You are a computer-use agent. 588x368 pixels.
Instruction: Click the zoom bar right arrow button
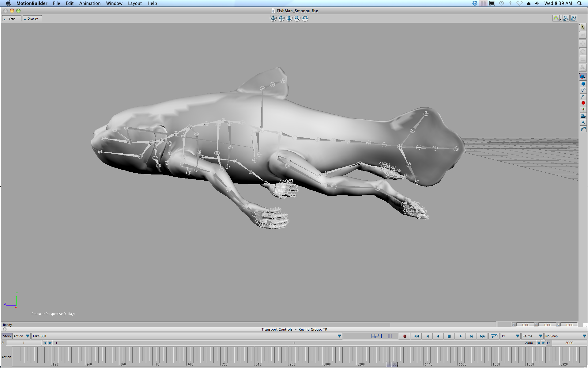[544, 343]
